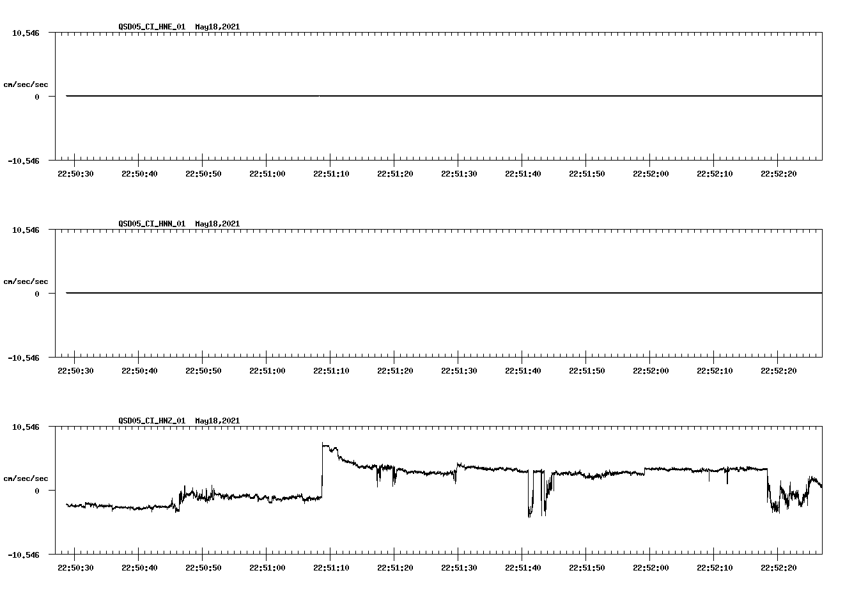Click the 22:52:20 tick on the HNN axis
The height and width of the screenshot is (591, 868).
[778, 369]
